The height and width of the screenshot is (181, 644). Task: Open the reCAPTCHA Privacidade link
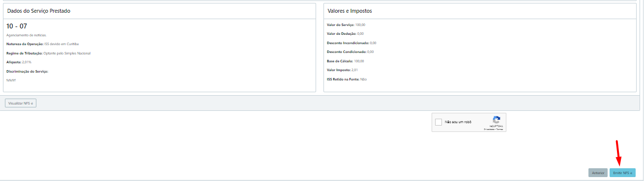point(489,129)
